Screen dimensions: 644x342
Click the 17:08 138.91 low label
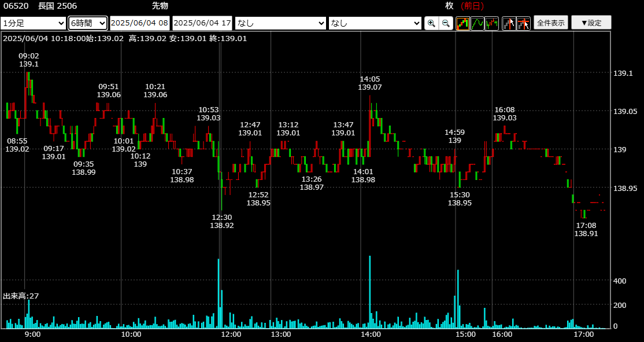[586, 229]
